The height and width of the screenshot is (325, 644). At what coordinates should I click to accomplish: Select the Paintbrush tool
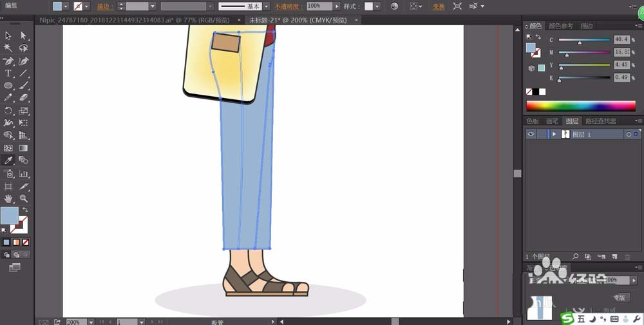tap(23, 86)
